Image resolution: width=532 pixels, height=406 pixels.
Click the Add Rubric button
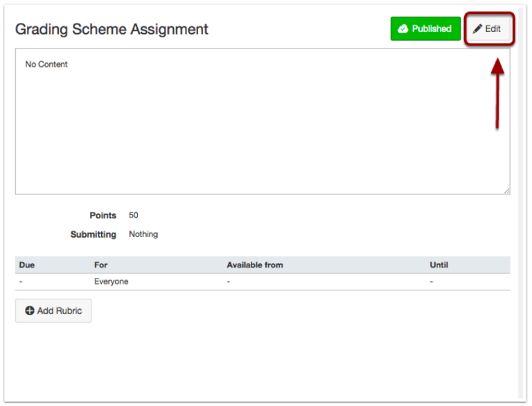click(x=53, y=310)
